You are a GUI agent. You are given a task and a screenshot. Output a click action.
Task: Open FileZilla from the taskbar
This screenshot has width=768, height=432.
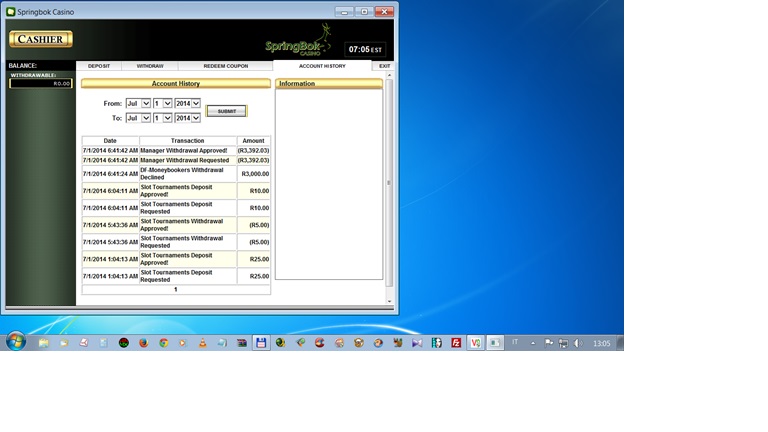456,343
